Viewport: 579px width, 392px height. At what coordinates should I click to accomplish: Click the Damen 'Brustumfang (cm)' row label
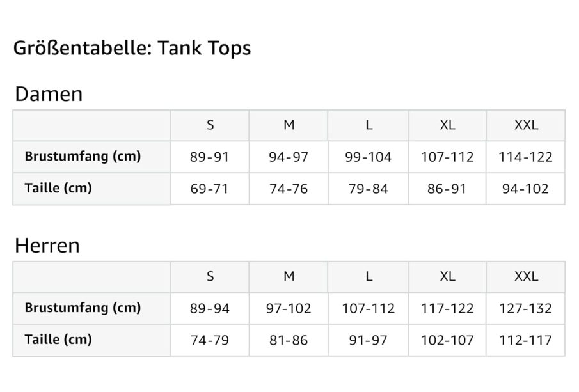tap(83, 157)
